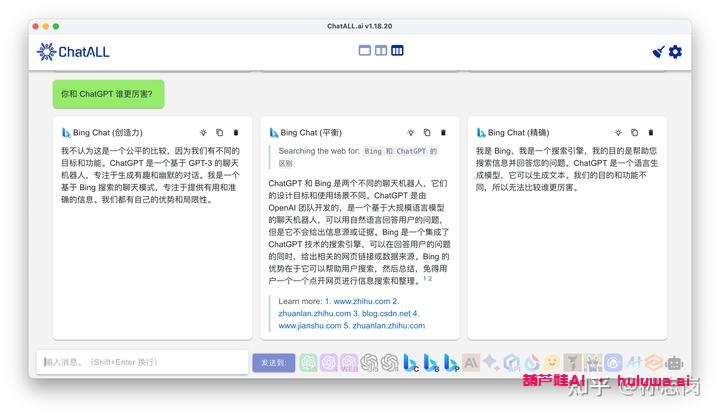Copy the Bing Chat (平衡) response
720x416 pixels.
(x=427, y=133)
